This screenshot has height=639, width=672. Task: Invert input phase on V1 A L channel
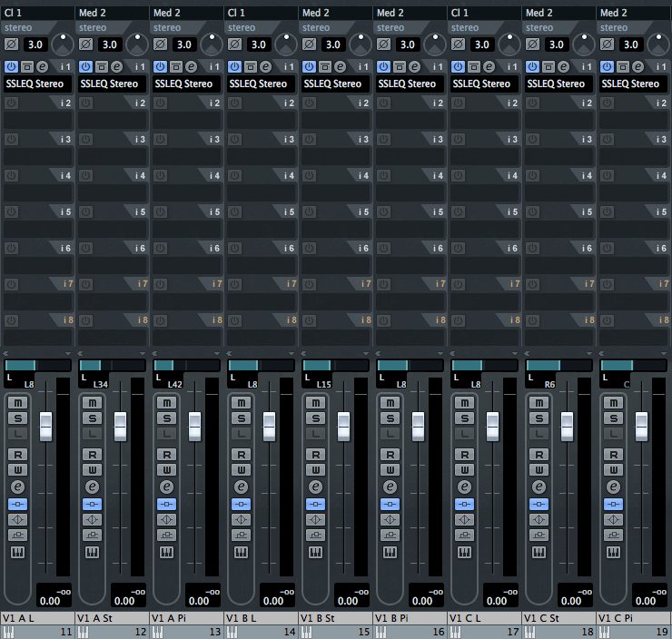(x=12, y=44)
